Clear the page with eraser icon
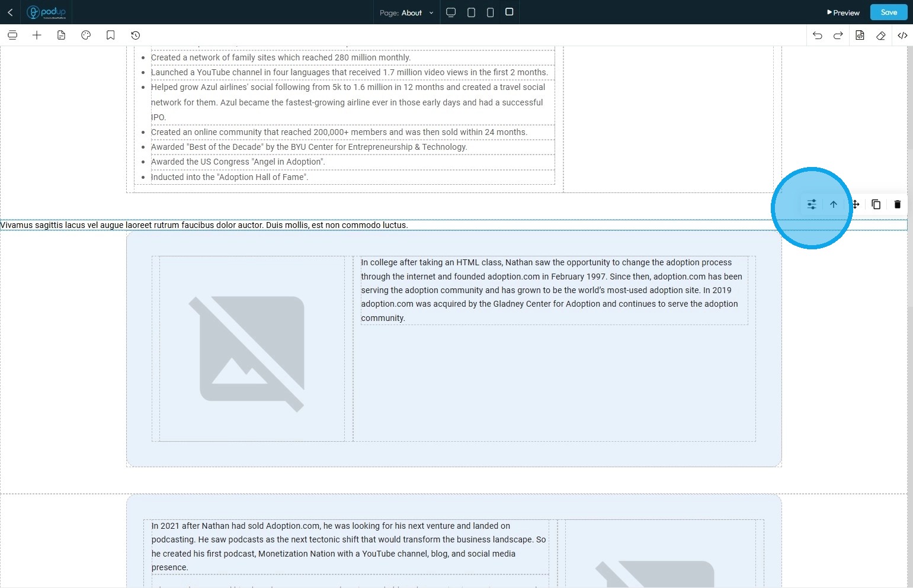The height and width of the screenshot is (588, 913). click(x=881, y=36)
